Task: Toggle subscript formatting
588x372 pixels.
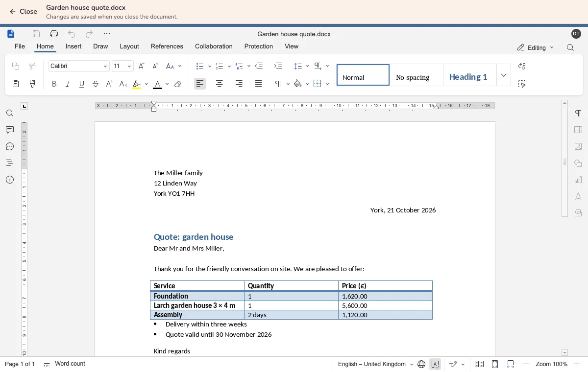Action: 123,84
